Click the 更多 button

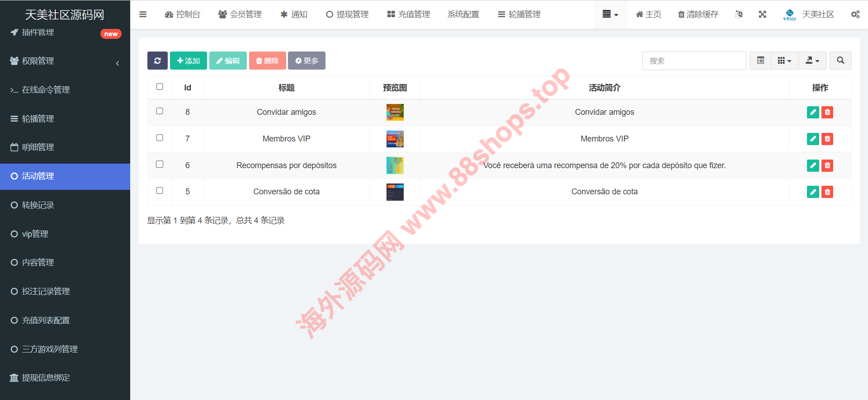click(x=307, y=61)
